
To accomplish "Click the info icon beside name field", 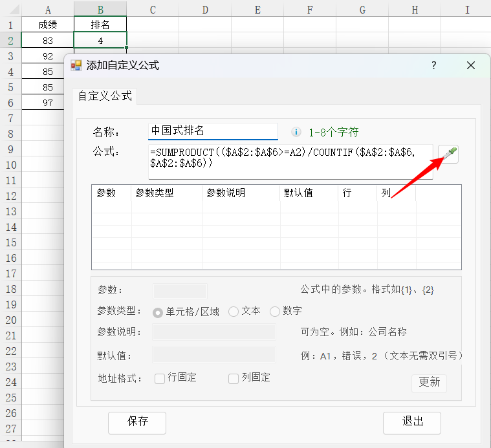I will coord(296,132).
